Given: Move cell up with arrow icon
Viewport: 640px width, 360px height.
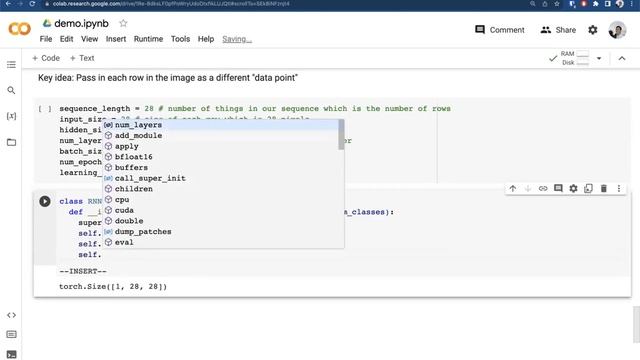Looking at the screenshot, I should click(513, 188).
